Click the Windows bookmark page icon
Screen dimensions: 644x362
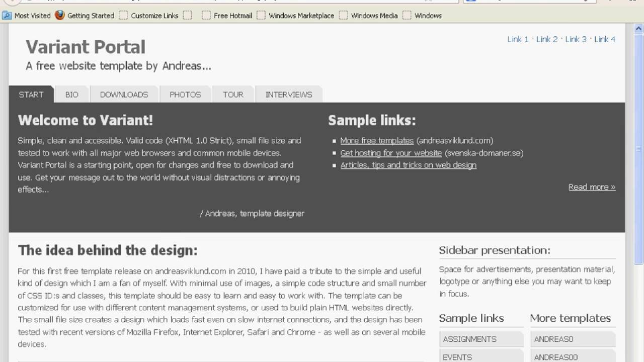point(407,16)
